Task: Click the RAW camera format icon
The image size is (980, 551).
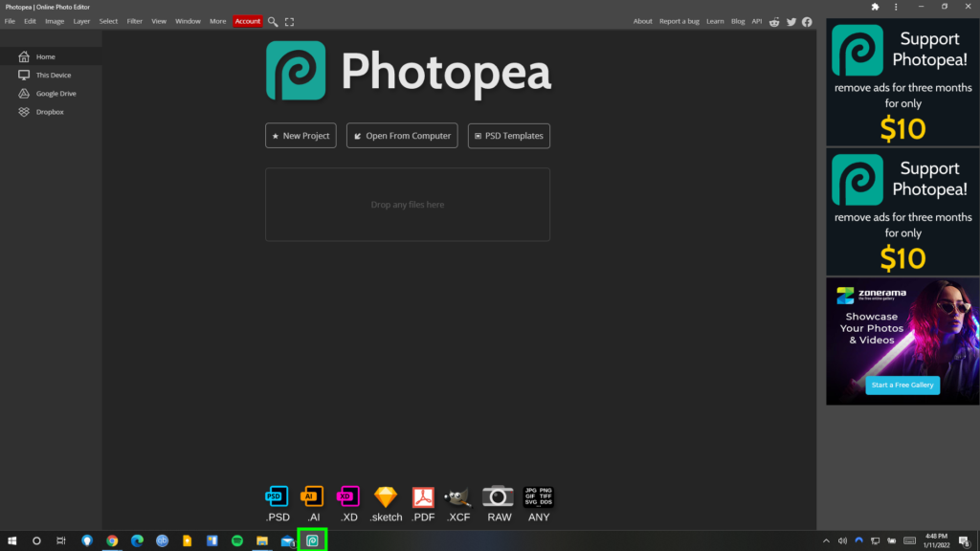Action: tap(499, 497)
